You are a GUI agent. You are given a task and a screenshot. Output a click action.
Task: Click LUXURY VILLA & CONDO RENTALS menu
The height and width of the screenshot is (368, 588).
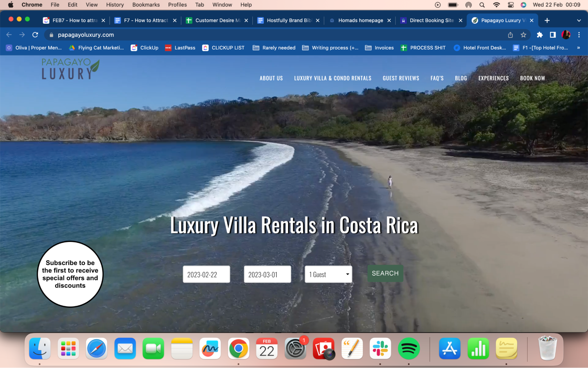333,78
